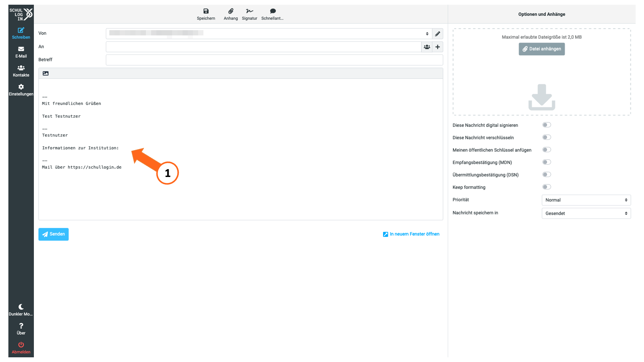Open Schreiben compose section
The image size is (644, 362).
21,33
